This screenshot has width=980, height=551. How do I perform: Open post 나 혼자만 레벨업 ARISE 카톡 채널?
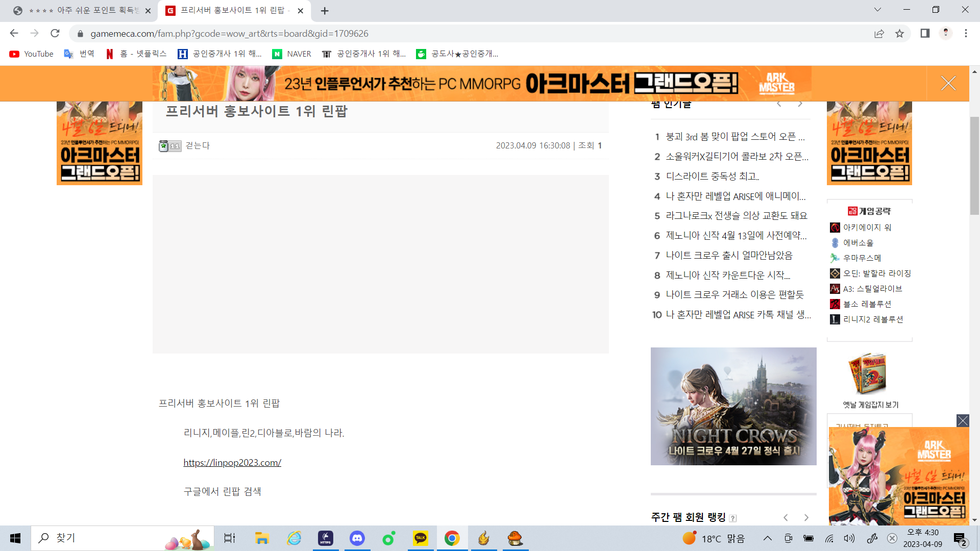click(738, 315)
